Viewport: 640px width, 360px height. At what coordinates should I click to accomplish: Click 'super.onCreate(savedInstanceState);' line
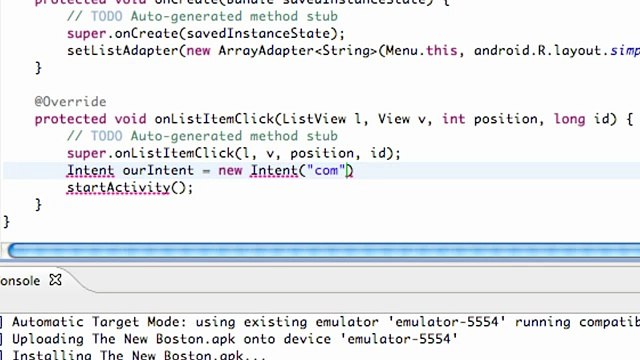point(206,33)
